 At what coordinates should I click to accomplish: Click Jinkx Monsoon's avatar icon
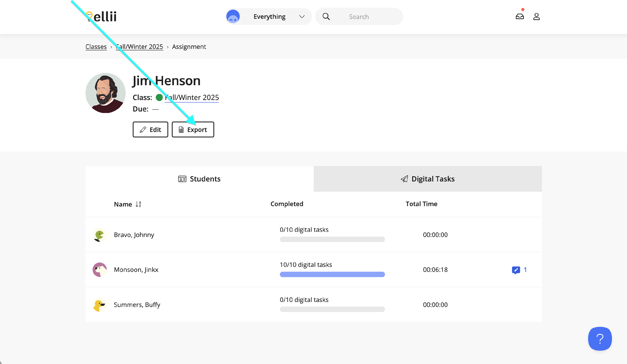[x=99, y=270]
